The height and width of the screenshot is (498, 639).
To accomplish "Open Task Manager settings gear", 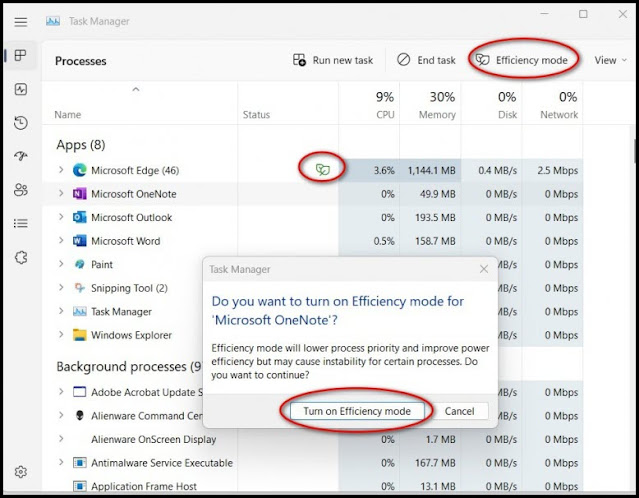I will coord(20,472).
